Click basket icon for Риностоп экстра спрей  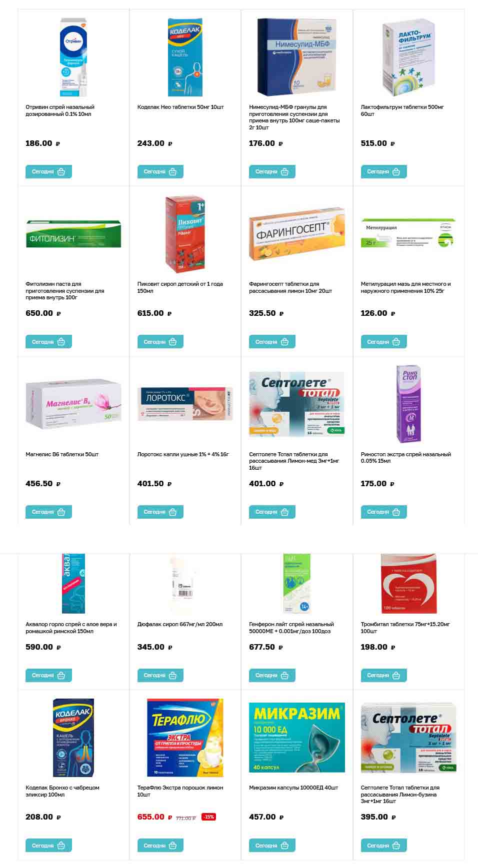coord(396,512)
